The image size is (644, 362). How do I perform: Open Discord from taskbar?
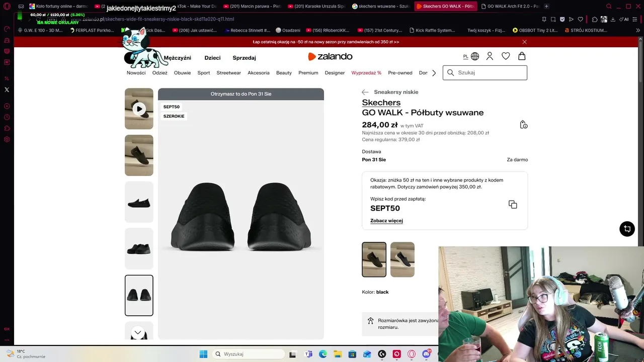427,354
